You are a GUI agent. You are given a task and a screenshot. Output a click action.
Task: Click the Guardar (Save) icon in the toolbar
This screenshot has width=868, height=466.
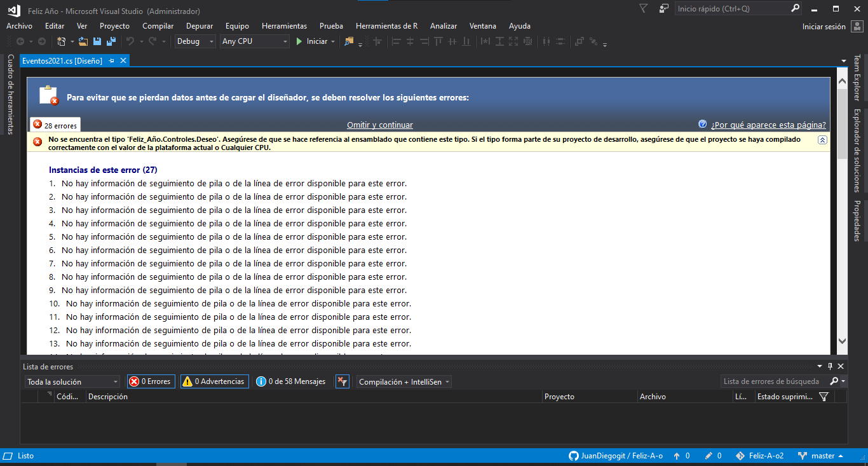point(97,41)
